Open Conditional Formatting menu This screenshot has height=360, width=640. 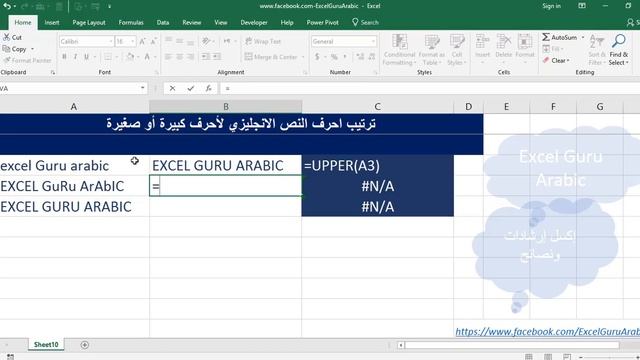(399, 50)
